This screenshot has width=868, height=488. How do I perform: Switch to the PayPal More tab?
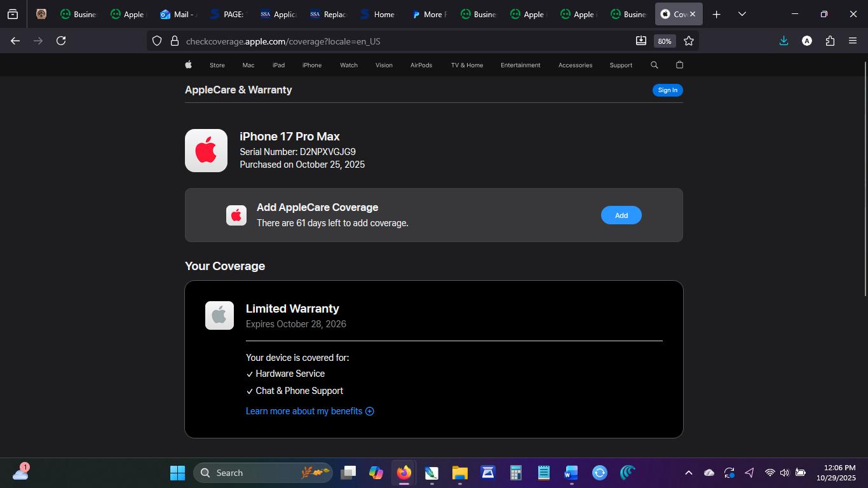coord(428,14)
